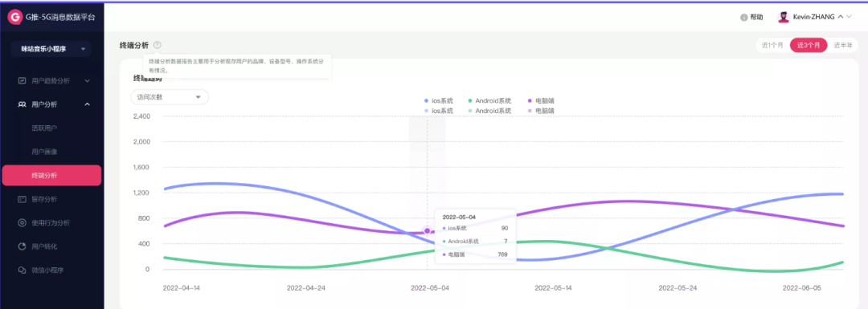Viewport: 868px width, 309px height.
Task: Collapse the 用户分析 menu chevron
Action: pos(88,104)
